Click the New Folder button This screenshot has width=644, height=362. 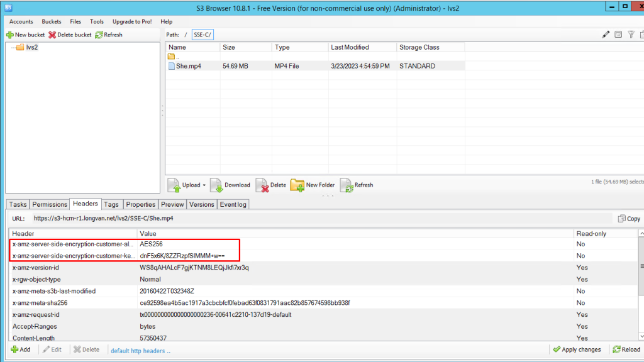click(x=313, y=185)
